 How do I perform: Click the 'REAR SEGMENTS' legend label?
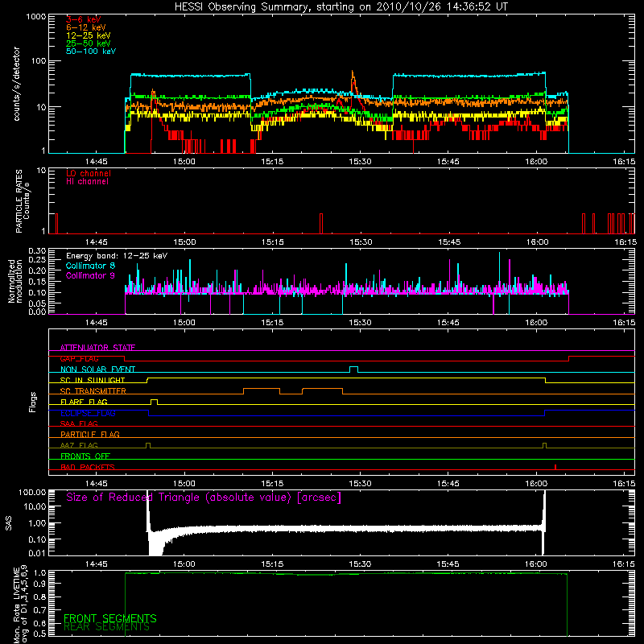[x=106, y=627]
